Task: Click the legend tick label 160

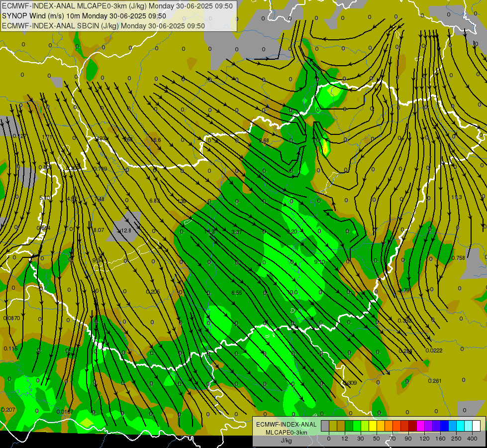Action: 440,439
